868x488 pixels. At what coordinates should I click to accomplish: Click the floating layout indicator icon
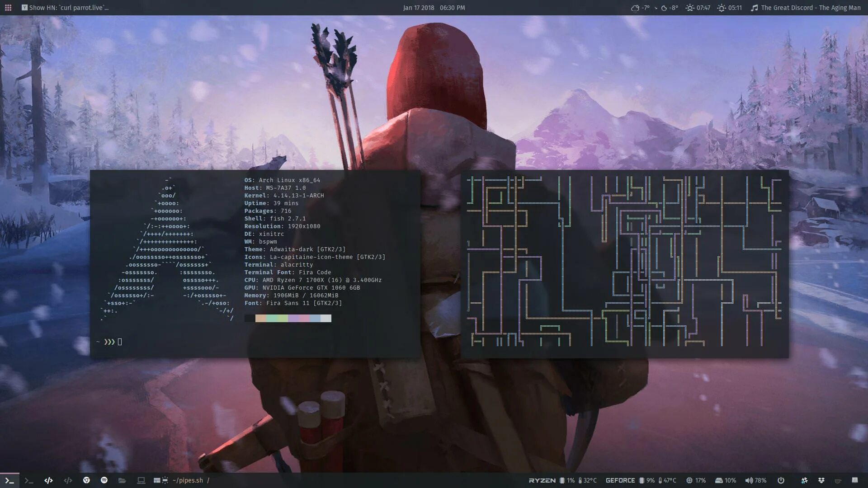click(x=165, y=480)
